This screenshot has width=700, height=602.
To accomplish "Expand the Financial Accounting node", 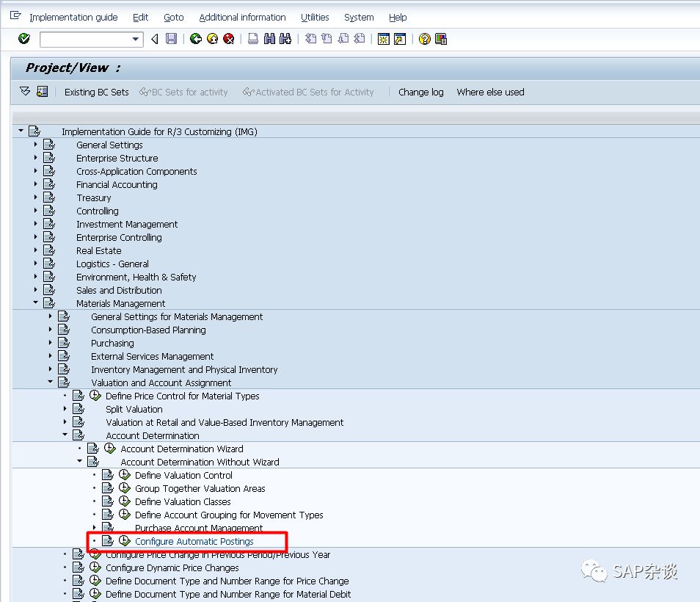I will point(36,184).
